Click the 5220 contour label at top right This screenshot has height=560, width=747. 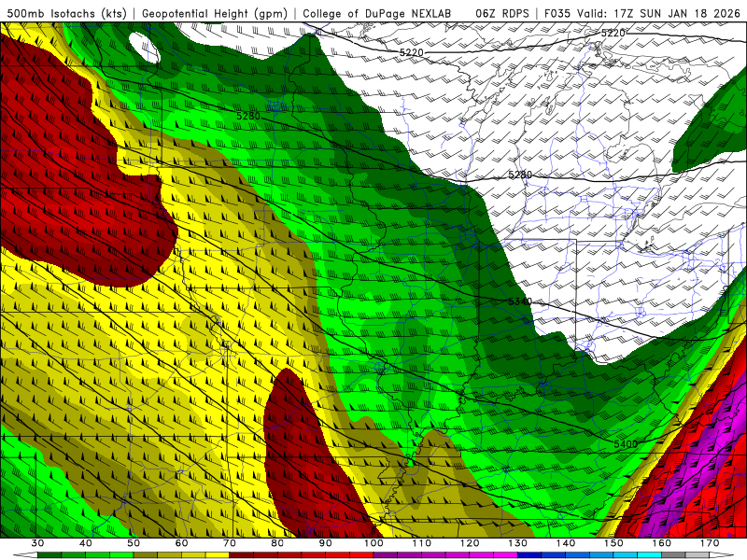[x=613, y=33]
